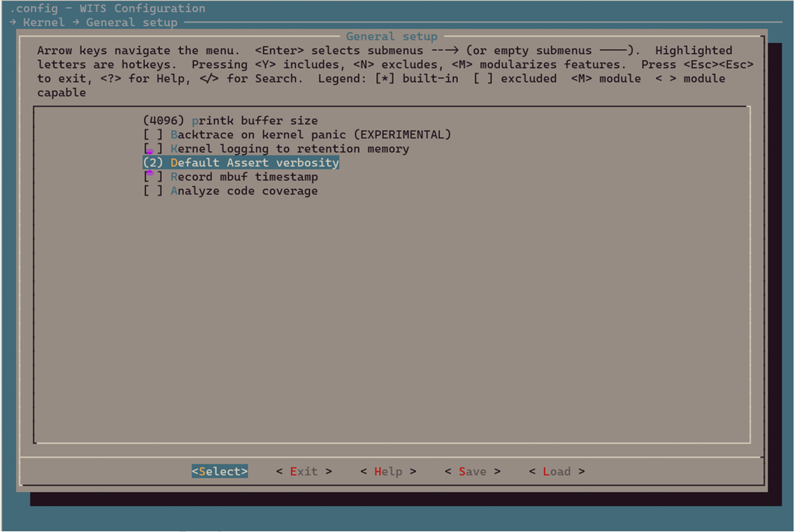Click the Load button

pos(557,471)
